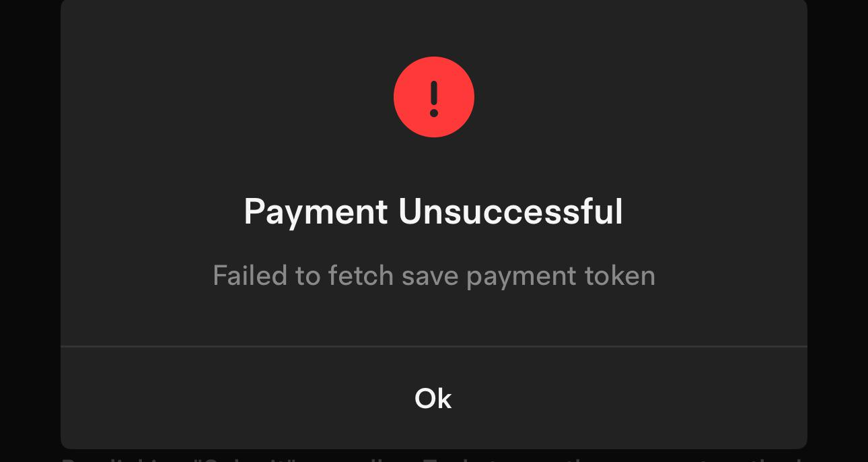
Task: Click the word "fetch" in the error message
Action: click(x=361, y=275)
